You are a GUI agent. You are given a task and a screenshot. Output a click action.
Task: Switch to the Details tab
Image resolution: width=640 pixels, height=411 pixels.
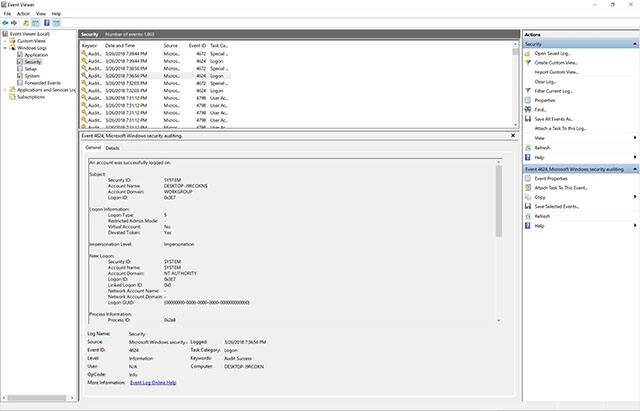pyautogui.click(x=112, y=148)
